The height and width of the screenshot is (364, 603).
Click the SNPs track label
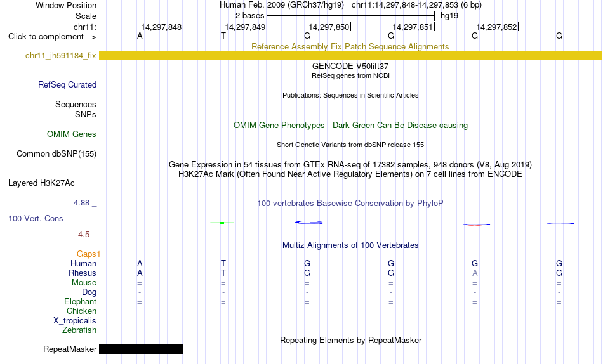coord(86,115)
